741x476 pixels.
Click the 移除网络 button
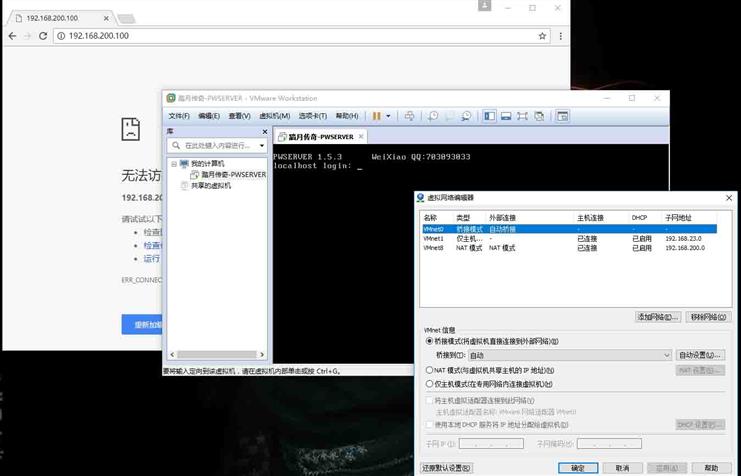708,317
